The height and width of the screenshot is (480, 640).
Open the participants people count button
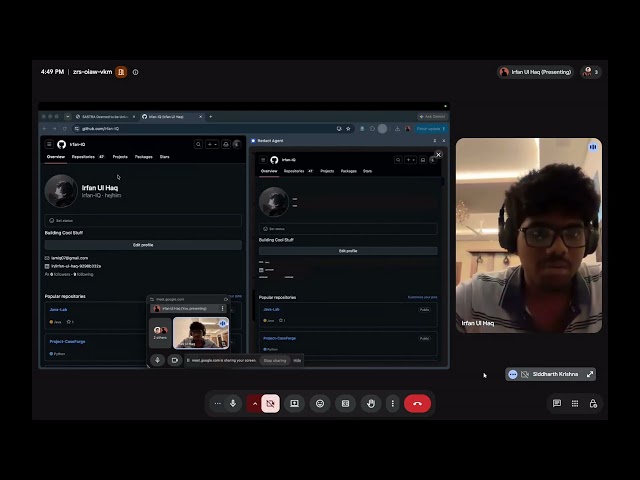[591, 72]
